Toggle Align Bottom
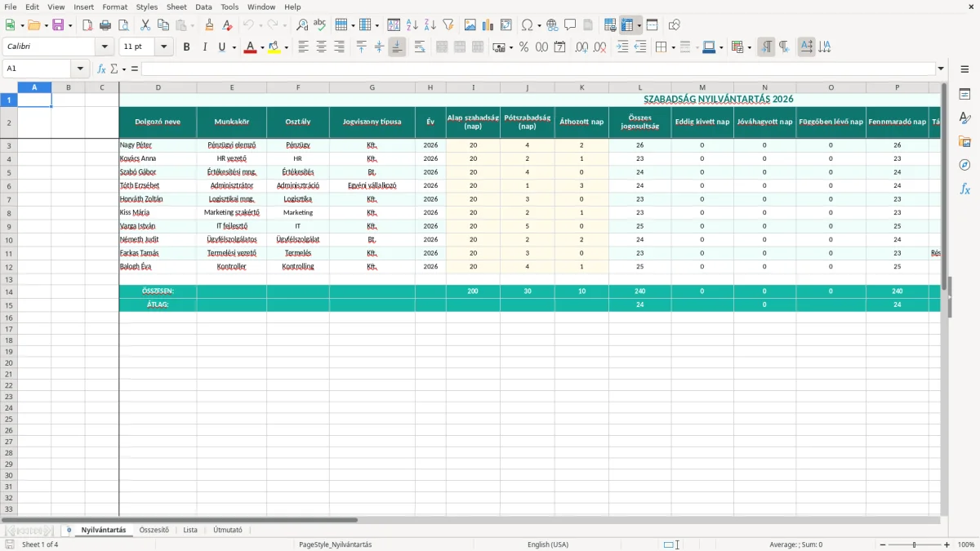The height and width of the screenshot is (551, 980). tap(397, 47)
